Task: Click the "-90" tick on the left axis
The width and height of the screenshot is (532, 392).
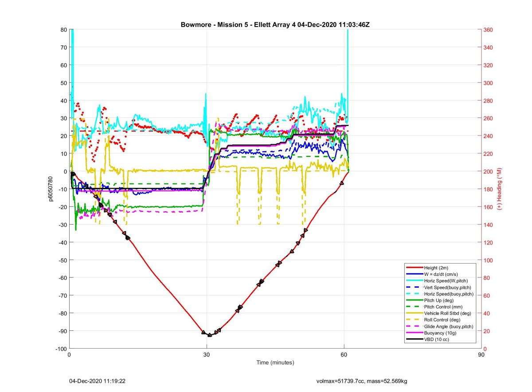Action: tap(63, 331)
